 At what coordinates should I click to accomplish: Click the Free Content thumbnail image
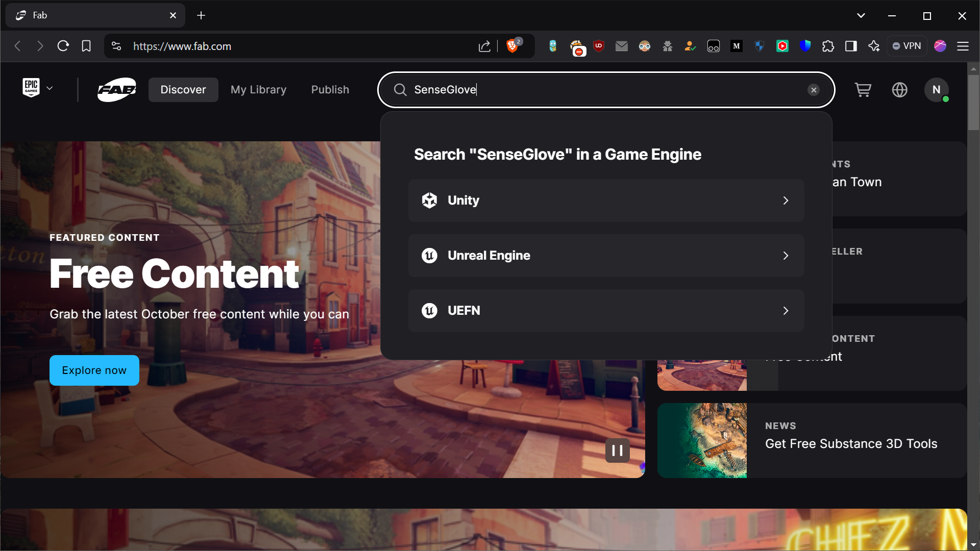pyautogui.click(x=703, y=374)
